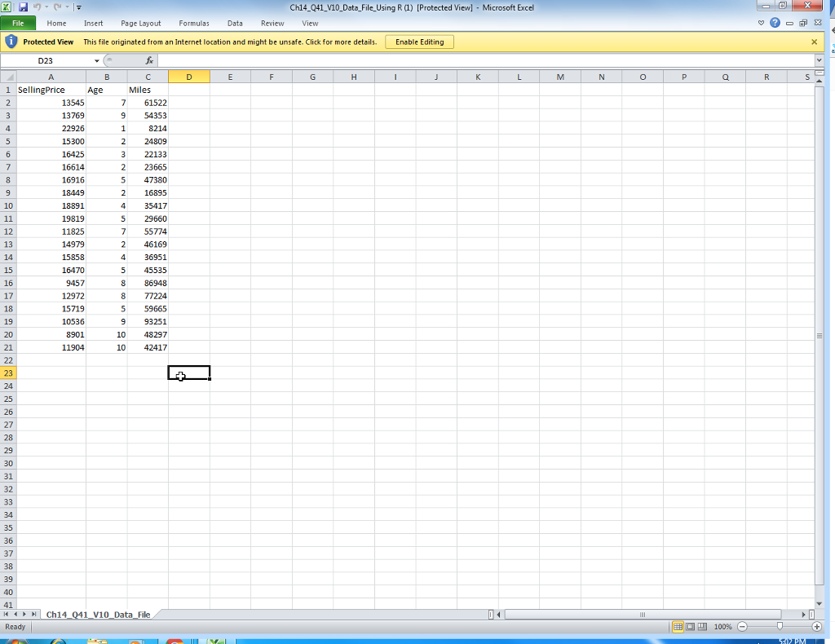Screen dimensions: 835x644
Task: Dismiss the Protected View message bar
Action: coord(814,41)
